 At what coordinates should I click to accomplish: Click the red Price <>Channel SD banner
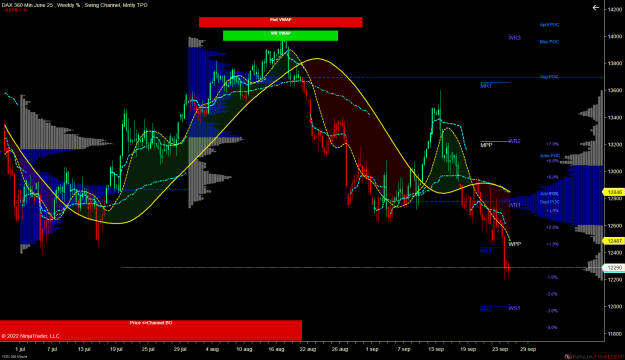[x=151, y=330]
